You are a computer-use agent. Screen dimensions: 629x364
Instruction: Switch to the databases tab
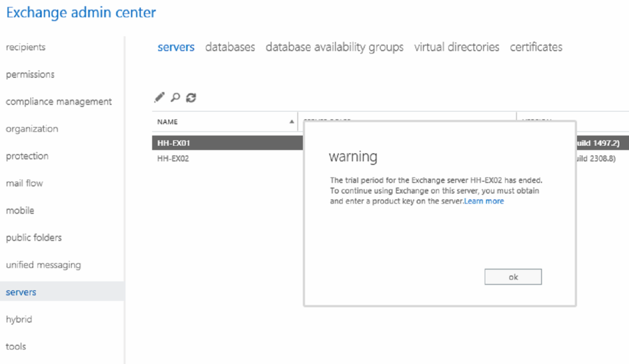pos(230,47)
